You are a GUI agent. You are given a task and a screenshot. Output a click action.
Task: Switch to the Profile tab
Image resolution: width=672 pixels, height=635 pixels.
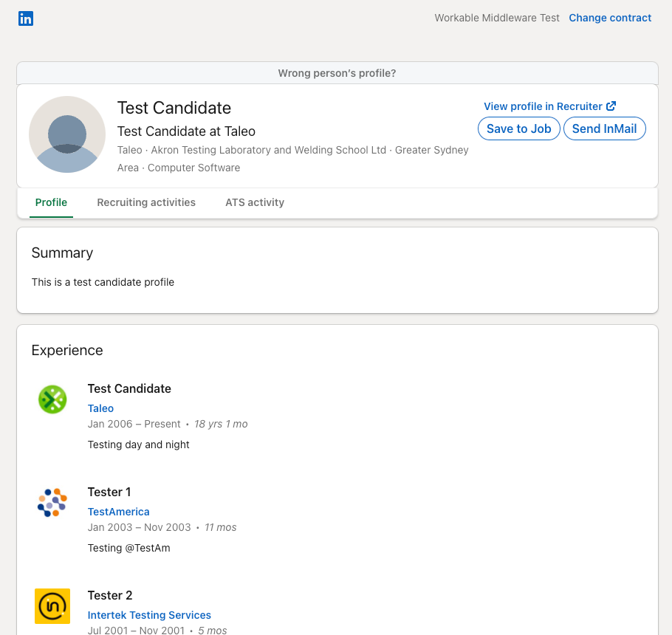51,202
